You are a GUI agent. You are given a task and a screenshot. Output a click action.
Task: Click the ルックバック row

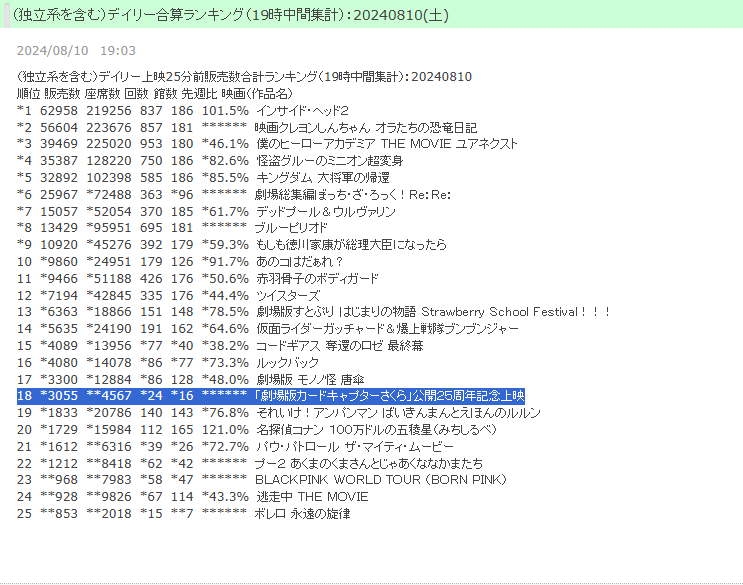pos(168,362)
